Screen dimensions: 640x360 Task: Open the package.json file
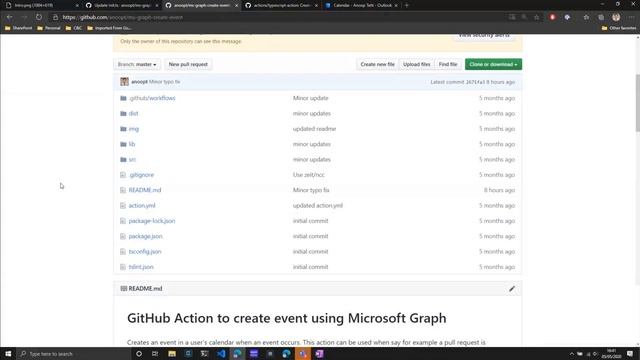click(x=145, y=236)
